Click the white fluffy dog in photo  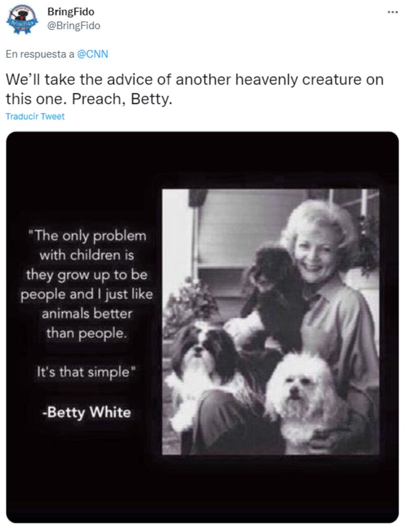[x=299, y=398]
